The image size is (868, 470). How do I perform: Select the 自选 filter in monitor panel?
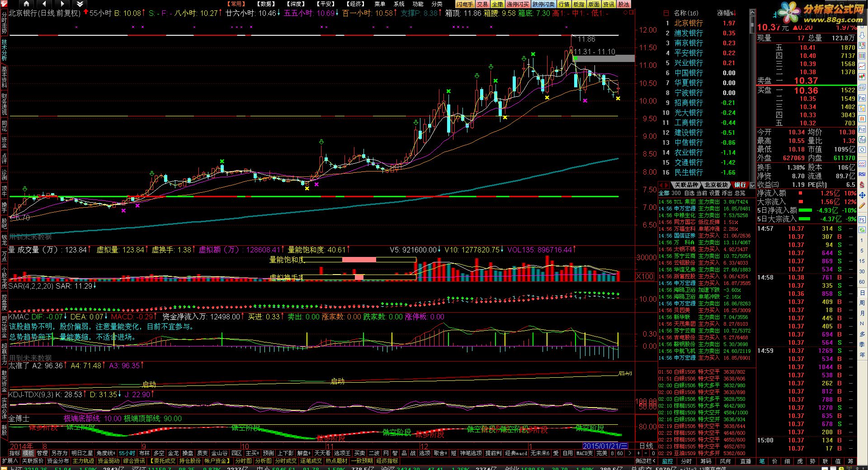point(689,193)
